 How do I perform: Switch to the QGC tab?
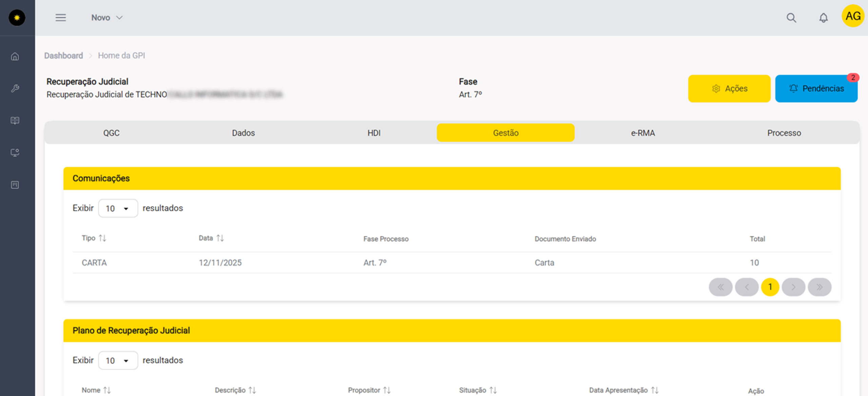pos(112,133)
